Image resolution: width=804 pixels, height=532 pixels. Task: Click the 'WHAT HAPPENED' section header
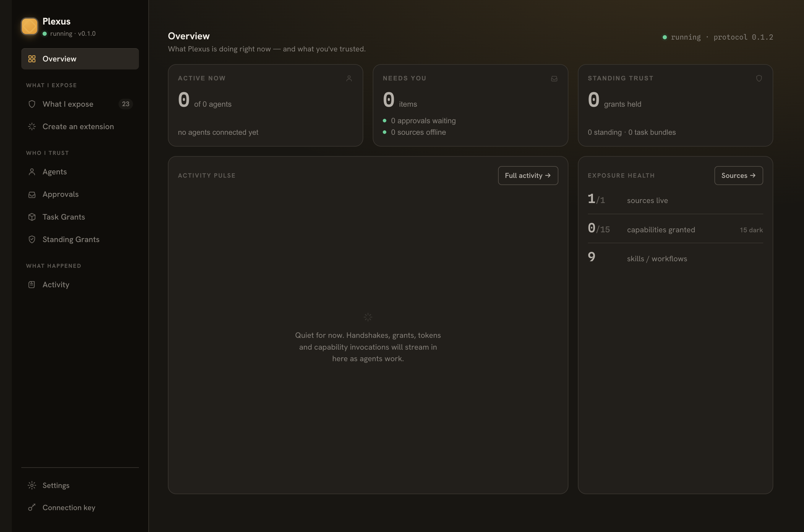pos(54,266)
